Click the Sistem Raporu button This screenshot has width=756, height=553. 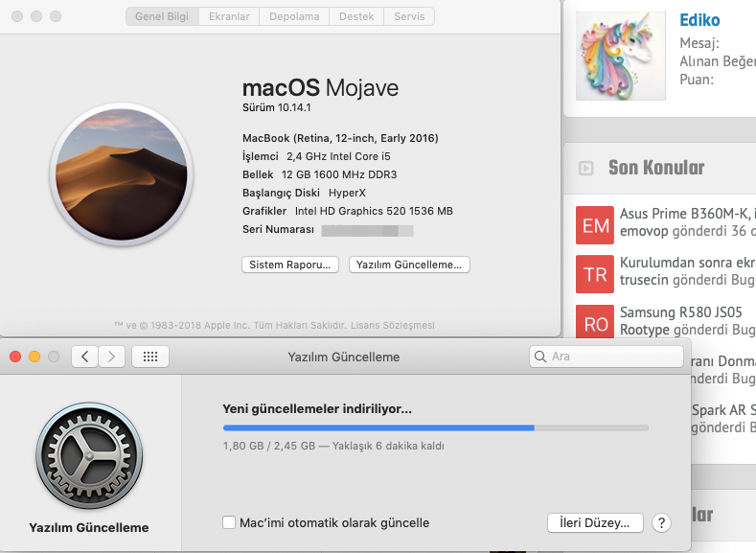point(289,265)
